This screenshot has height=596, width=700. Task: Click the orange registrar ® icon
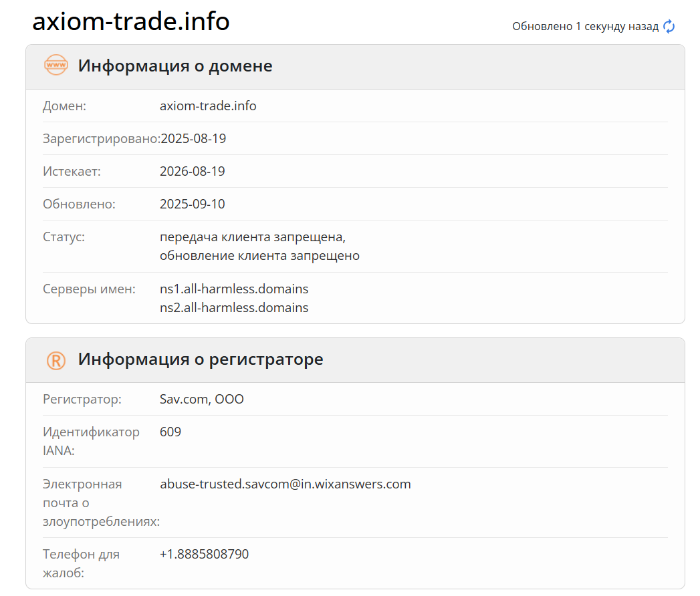[55, 360]
